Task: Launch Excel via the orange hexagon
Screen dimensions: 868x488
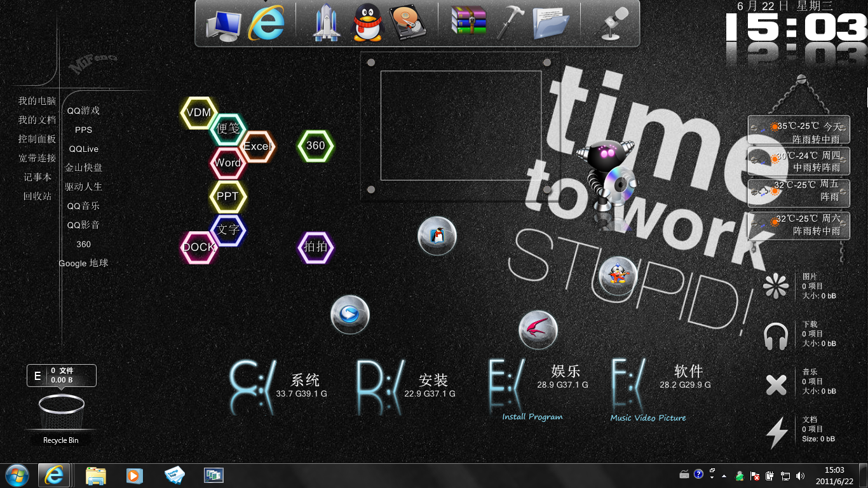Action: 257,146
